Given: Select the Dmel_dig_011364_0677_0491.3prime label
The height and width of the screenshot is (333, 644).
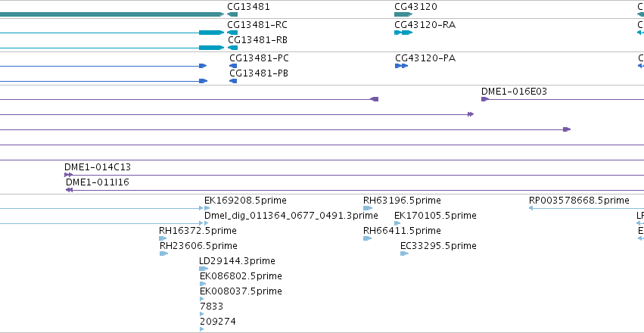Looking at the screenshot, I should point(291,216).
